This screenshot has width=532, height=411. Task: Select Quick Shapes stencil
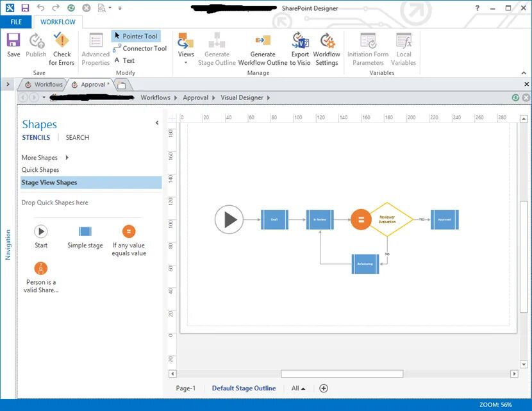pyautogui.click(x=40, y=170)
